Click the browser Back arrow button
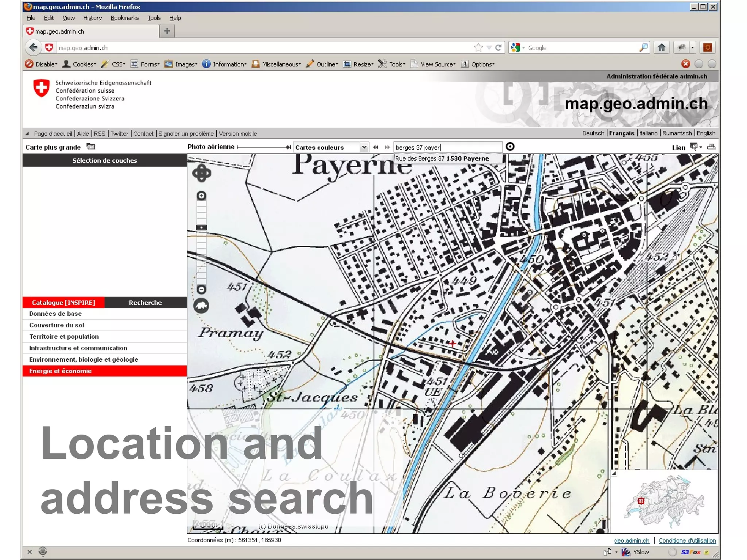747x560 pixels. (33, 47)
